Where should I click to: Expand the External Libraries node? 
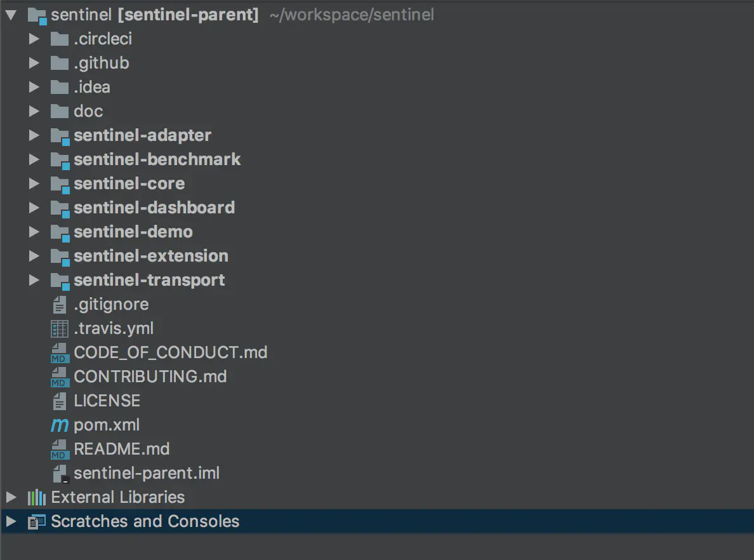(11, 497)
